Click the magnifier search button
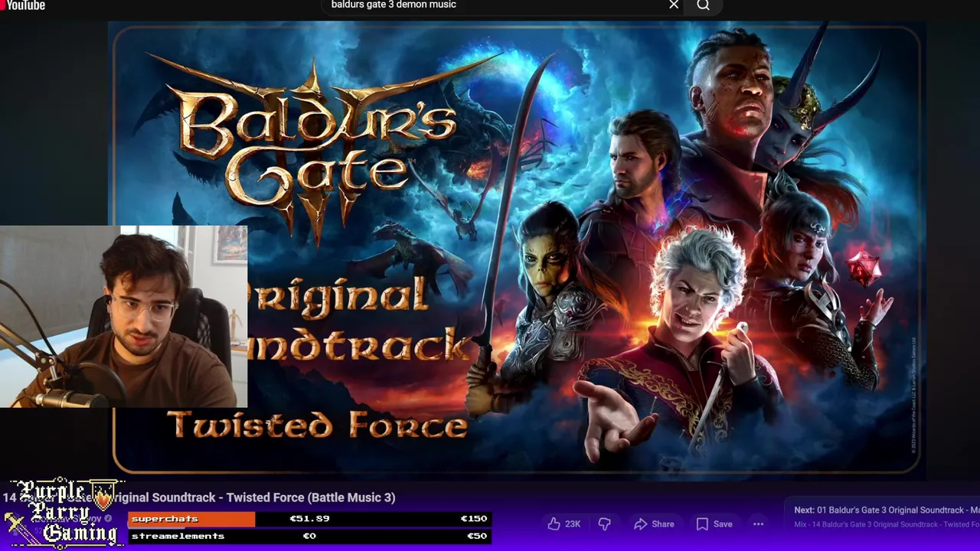This screenshot has width=980, height=551. (x=703, y=6)
